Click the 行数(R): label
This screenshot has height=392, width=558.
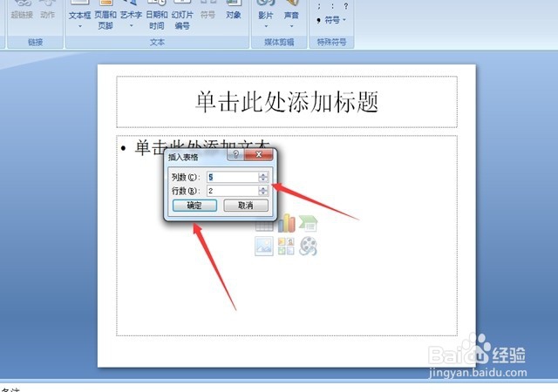click(186, 191)
